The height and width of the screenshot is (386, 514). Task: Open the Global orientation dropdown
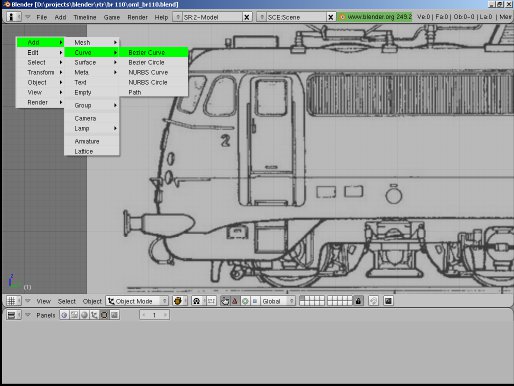(x=277, y=301)
